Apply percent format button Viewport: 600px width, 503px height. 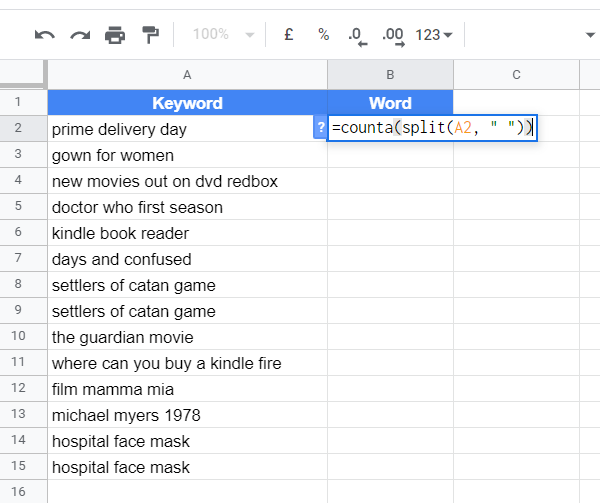tap(324, 34)
